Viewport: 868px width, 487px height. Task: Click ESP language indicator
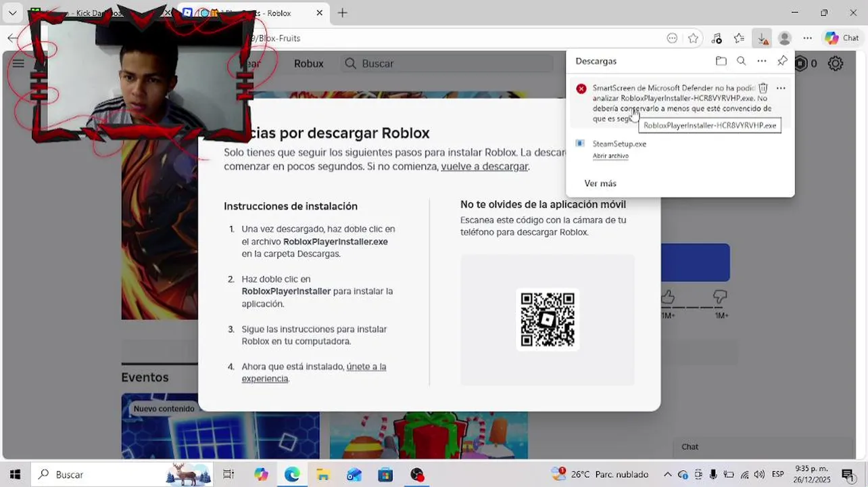(778, 475)
